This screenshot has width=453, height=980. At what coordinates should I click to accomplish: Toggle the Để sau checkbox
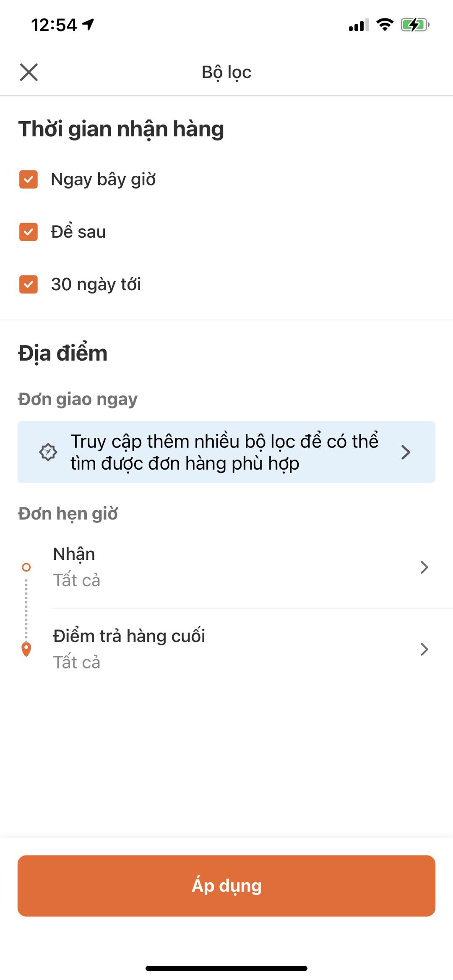29,232
